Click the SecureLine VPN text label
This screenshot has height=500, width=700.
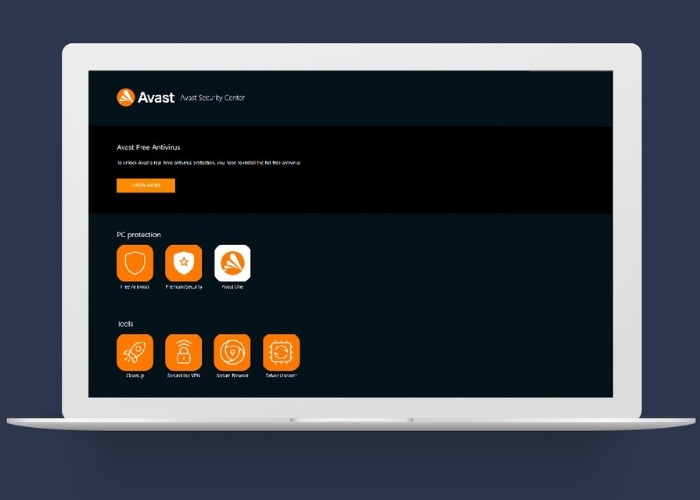tap(183, 376)
